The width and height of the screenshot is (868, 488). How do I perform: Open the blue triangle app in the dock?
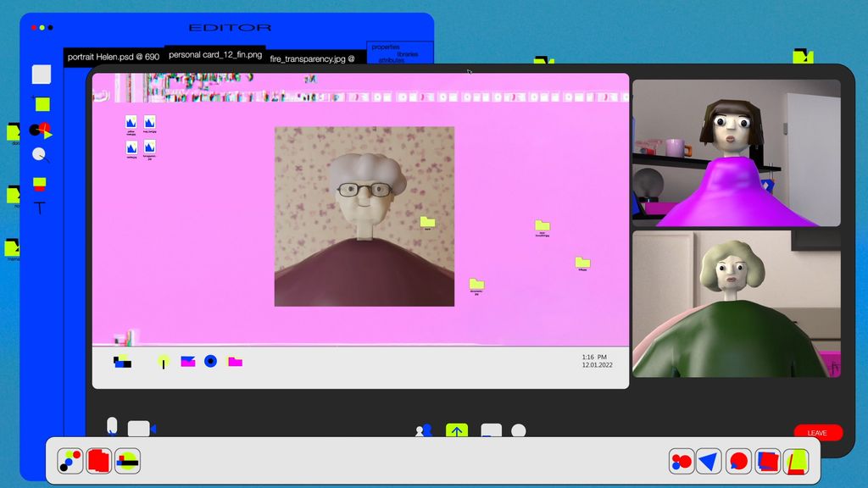(709, 462)
